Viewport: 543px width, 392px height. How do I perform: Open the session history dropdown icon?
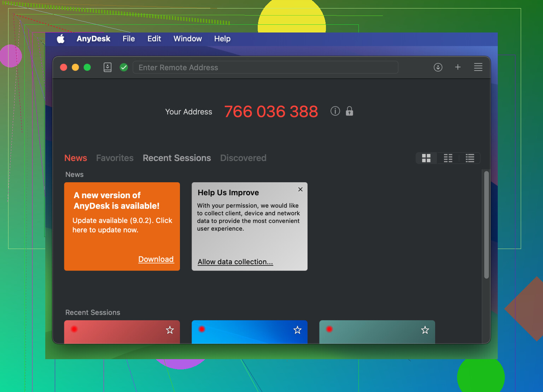(x=438, y=67)
